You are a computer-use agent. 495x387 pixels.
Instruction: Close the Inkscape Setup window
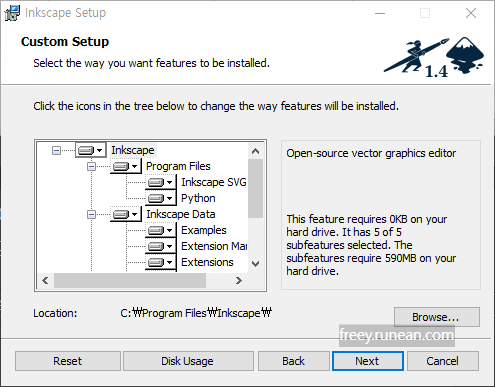tap(471, 13)
